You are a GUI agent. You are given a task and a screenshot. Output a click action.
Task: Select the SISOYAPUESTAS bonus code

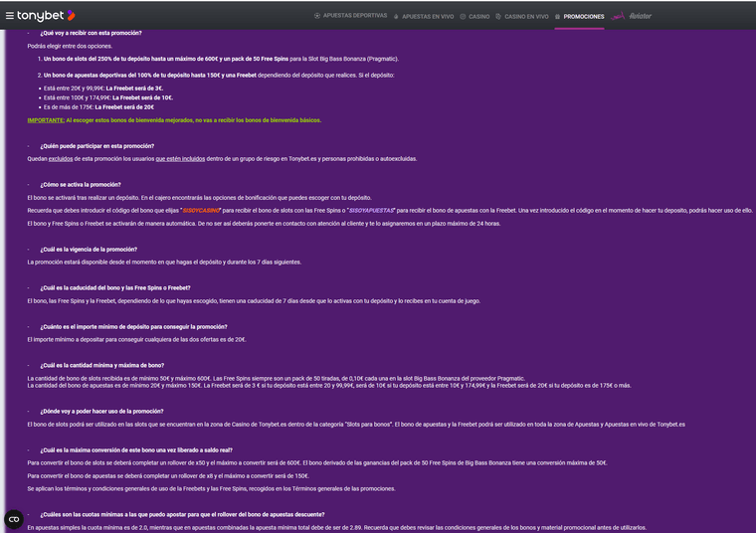(x=371, y=210)
